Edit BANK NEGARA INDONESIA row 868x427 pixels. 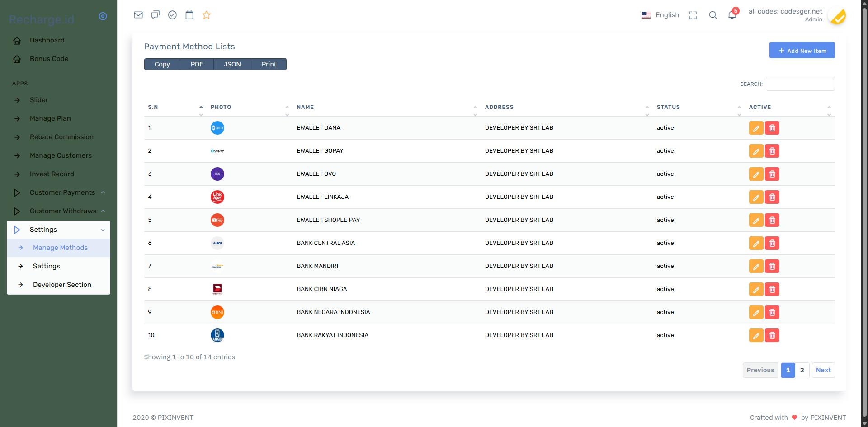coord(756,312)
